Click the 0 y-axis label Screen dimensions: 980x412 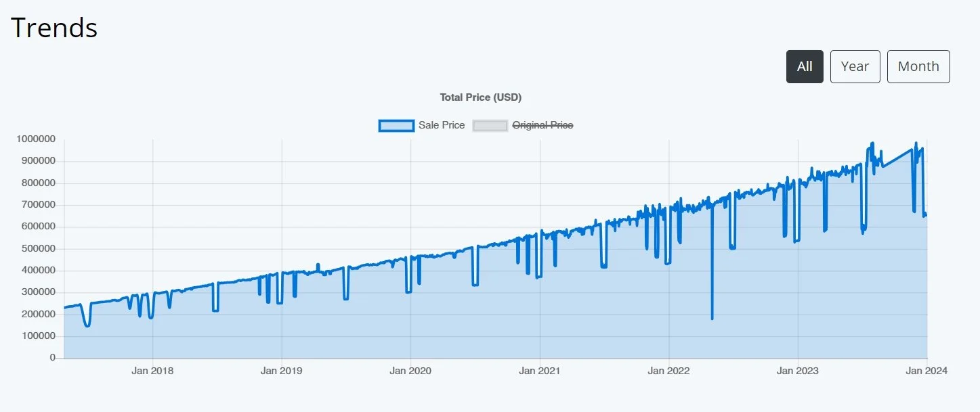(53, 358)
